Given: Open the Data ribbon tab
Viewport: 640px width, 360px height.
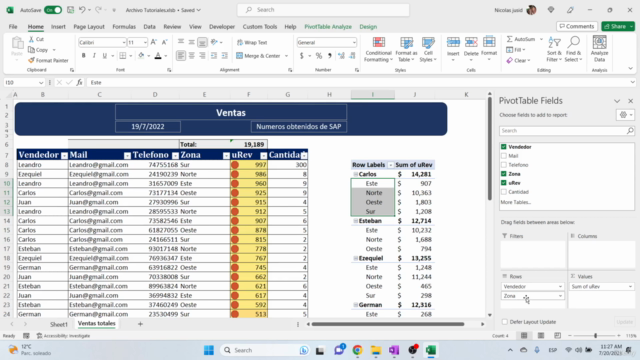Looking at the screenshot, I should 149,27.
